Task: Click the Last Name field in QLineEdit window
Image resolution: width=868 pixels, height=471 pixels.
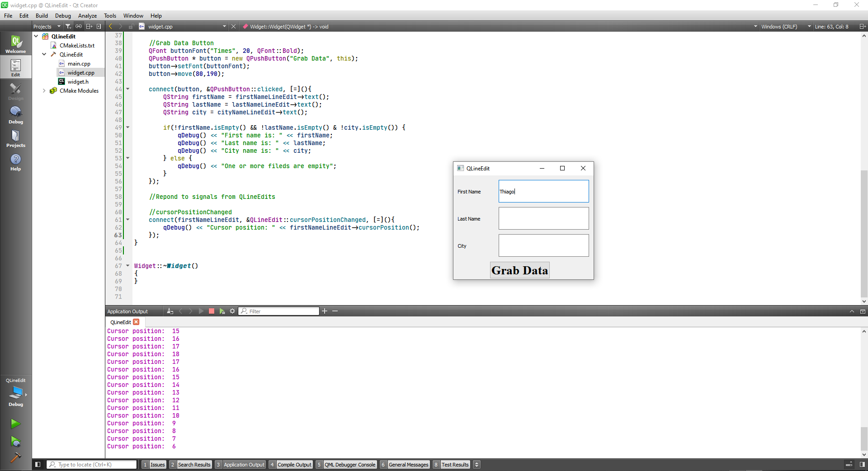Action: pos(544,218)
